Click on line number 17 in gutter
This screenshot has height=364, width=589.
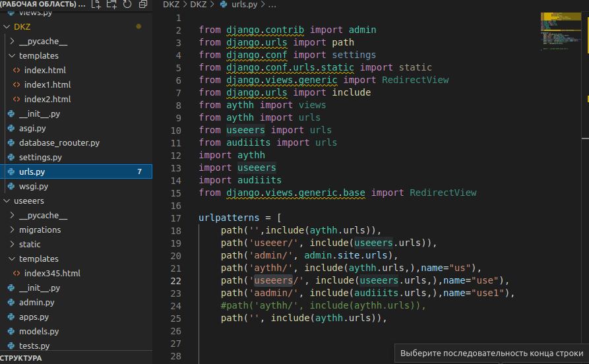175,218
